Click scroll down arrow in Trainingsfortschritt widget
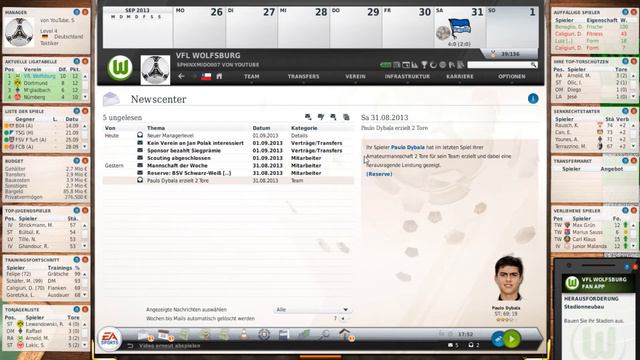 coord(85,295)
